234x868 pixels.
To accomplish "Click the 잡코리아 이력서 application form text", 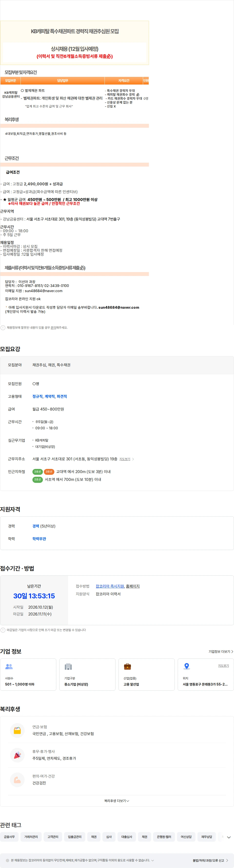I will (108, 594).
